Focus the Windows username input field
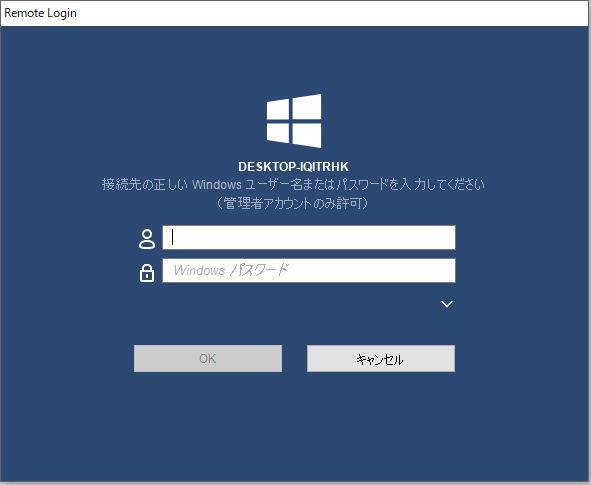This screenshot has height=485, width=591. (x=309, y=237)
